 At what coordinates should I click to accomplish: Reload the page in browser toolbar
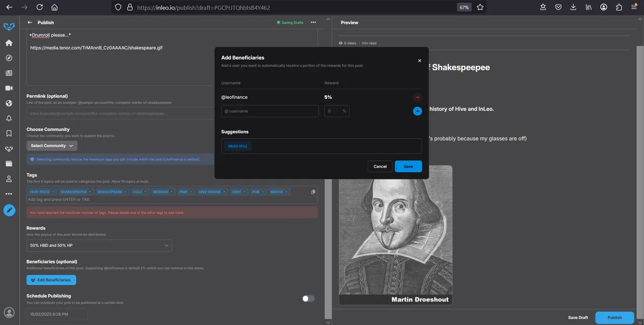39,8
